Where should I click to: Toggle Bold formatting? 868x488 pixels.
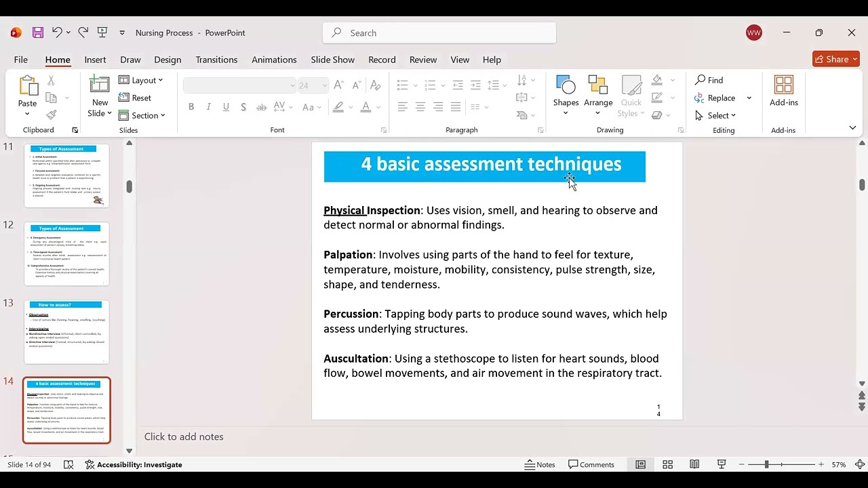tap(191, 107)
